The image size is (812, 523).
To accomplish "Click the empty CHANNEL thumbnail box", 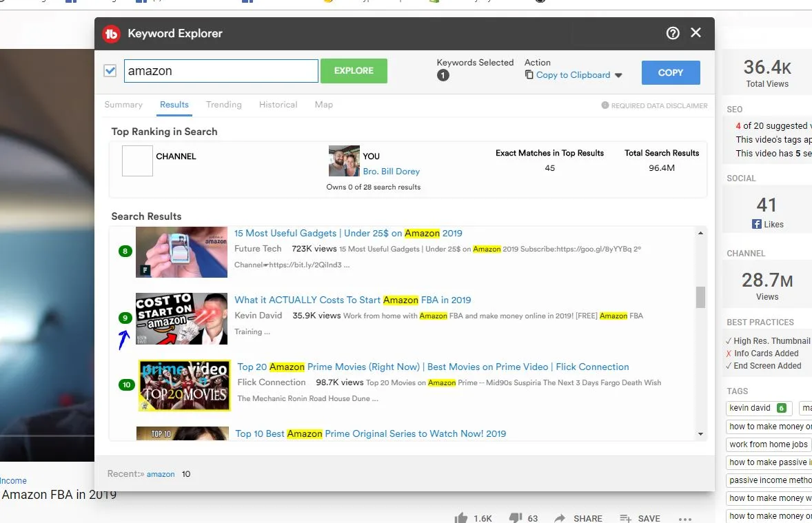I will coord(137,161).
